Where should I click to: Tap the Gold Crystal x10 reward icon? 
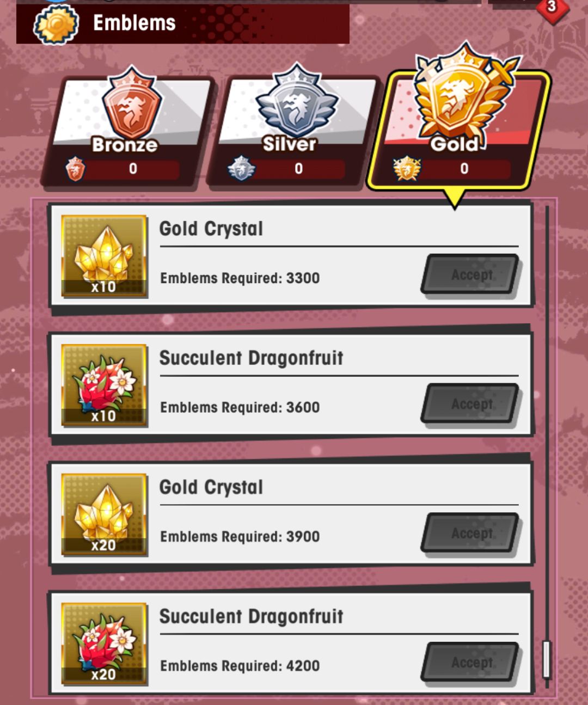[104, 256]
